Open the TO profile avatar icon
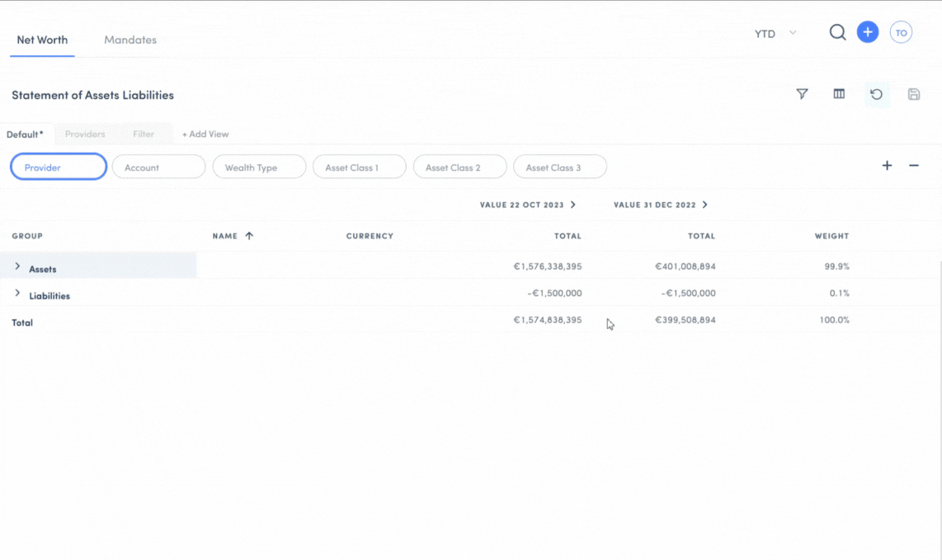The image size is (942, 560). pos(901,31)
